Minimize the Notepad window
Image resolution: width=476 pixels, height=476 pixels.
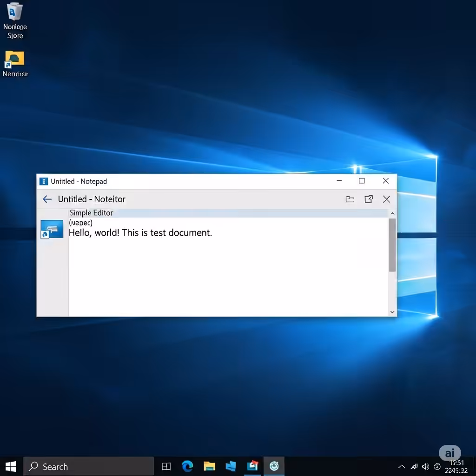point(339,181)
